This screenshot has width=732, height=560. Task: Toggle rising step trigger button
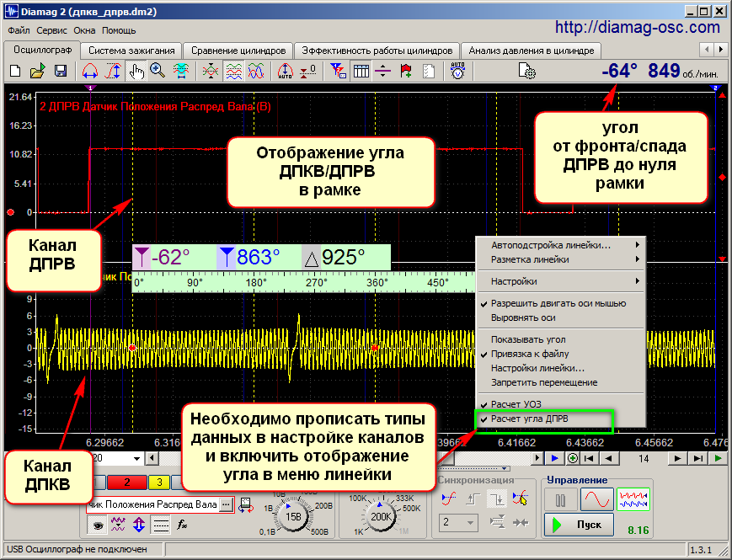[x=473, y=499]
